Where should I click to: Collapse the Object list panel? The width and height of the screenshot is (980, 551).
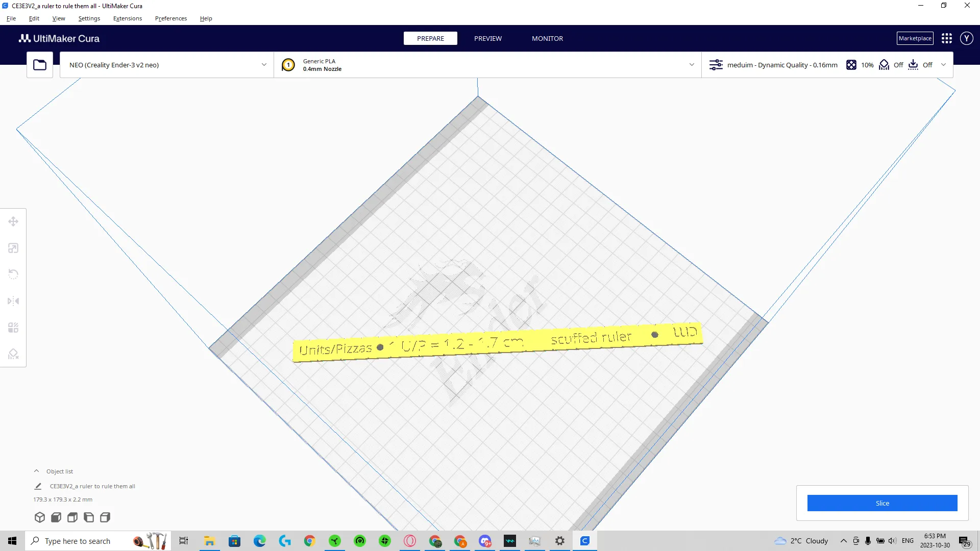37,471
